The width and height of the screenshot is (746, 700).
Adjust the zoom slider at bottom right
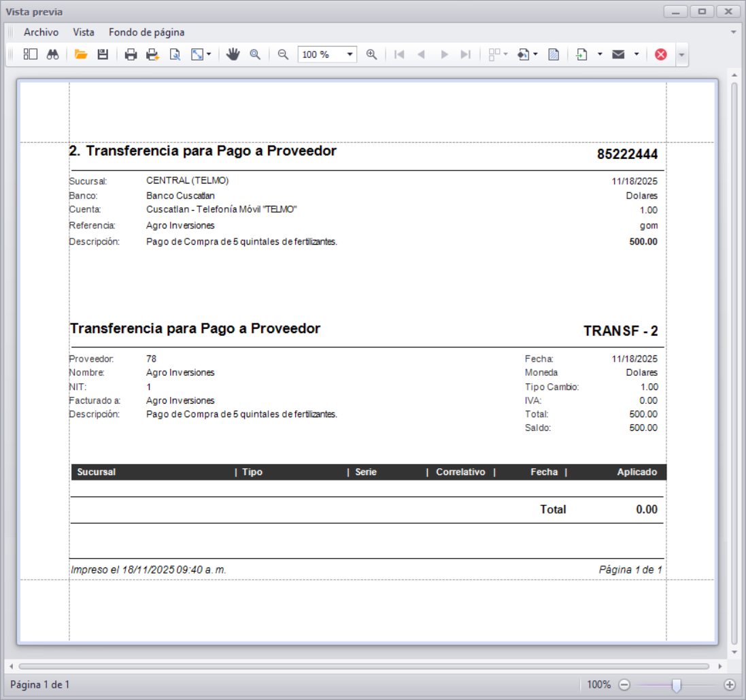point(678,684)
